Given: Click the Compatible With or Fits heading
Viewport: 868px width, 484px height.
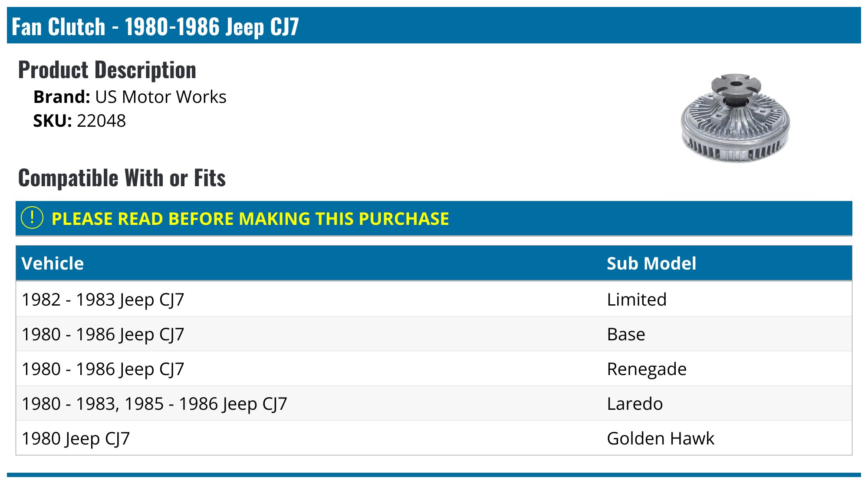Looking at the screenshot, I should pos(122,178).
